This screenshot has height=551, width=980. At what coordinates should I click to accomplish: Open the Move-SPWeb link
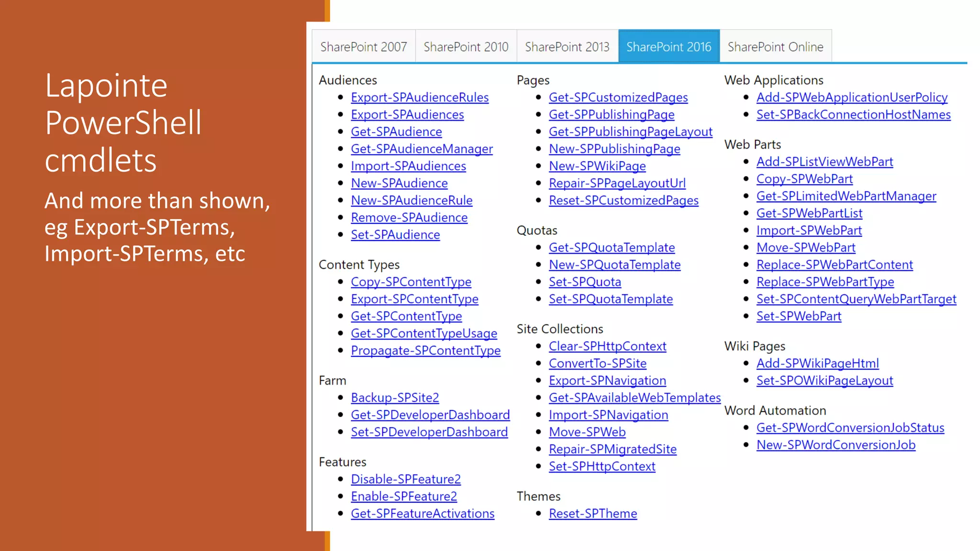[587, 432]
